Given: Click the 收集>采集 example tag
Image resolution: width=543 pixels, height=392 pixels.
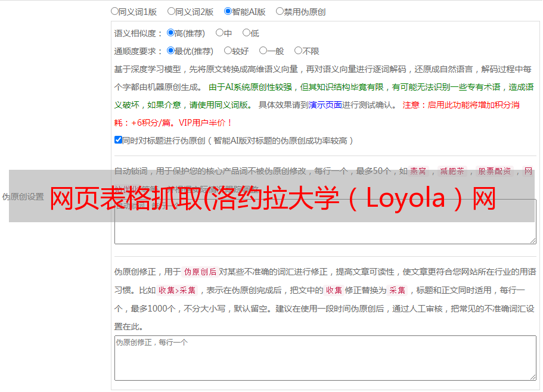Looking at the screenshot, I should coord(177,290).
